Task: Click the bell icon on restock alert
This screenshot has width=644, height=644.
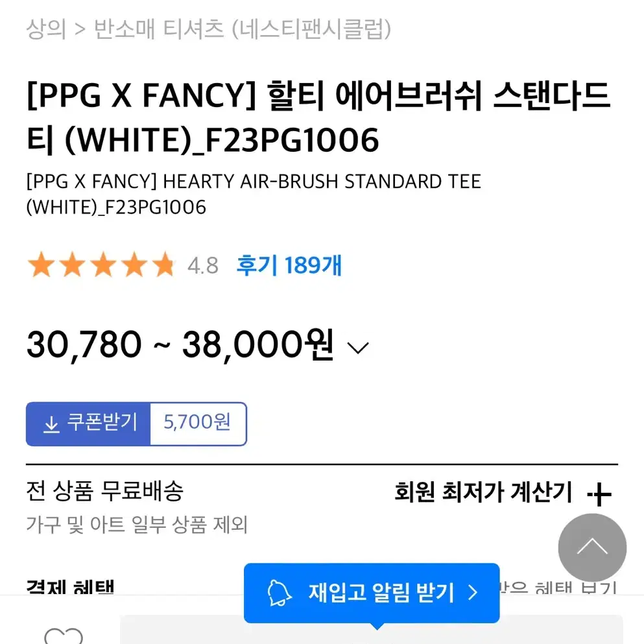Action: tap(279, 593)
